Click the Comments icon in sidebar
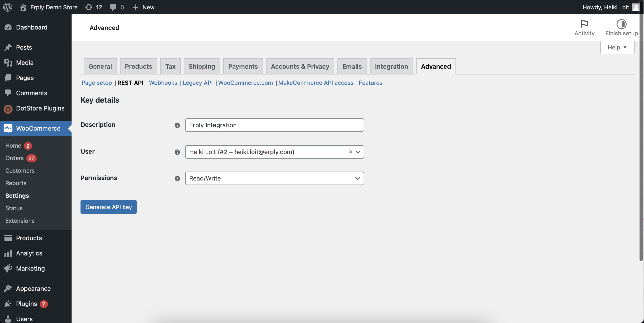The width and height of the screenshot is (644, 323). (8, 93)
